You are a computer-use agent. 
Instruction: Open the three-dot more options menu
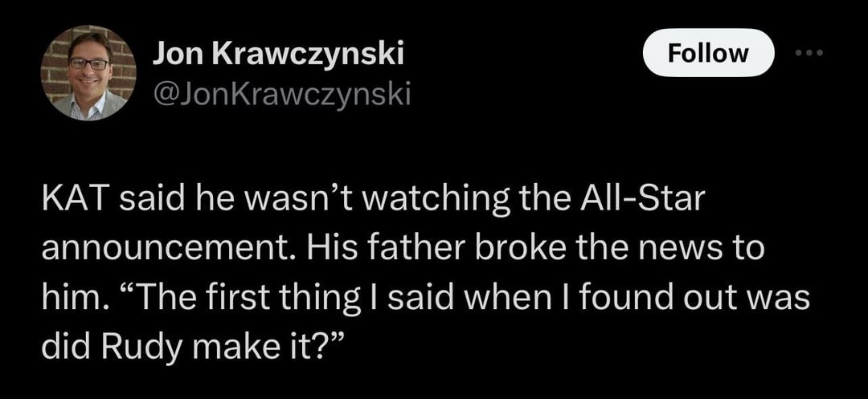(809, 51)
